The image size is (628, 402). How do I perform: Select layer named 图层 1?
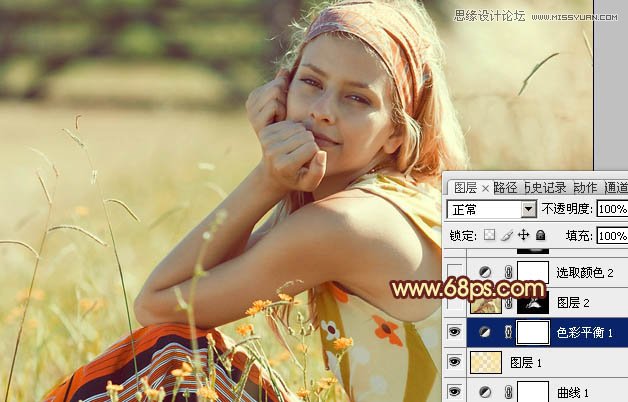click(x=525, y=363)
